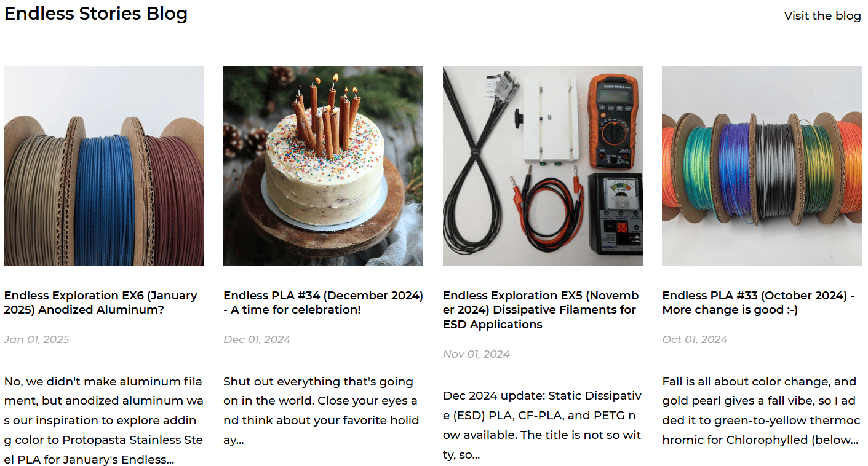Image resolution: width=868 pixels, height=466 pixels.
Task: Click the Nov 01, 2024 date
Action: point(477,354)
